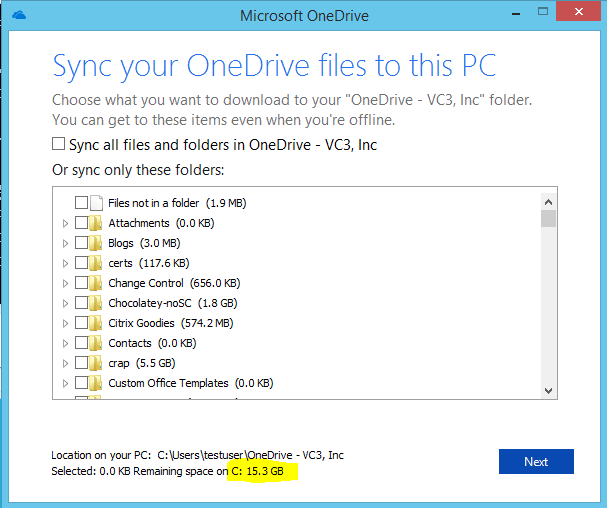
Task: Click the Chocolatey-noSC folder icon
Action: 95,303
